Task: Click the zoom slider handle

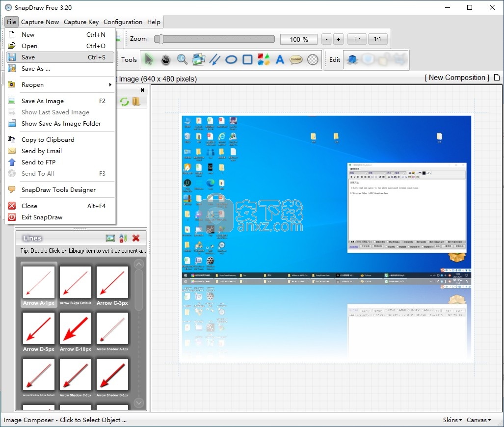Action: pos(161,39)
